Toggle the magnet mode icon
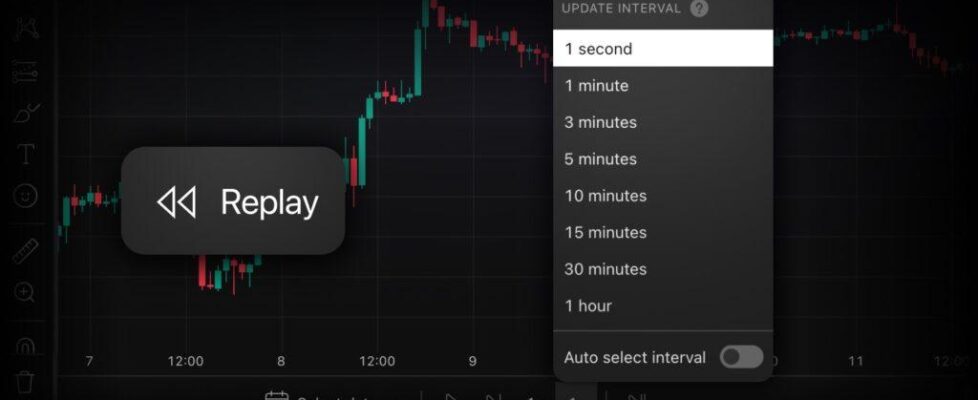 (x=27, y=345)
